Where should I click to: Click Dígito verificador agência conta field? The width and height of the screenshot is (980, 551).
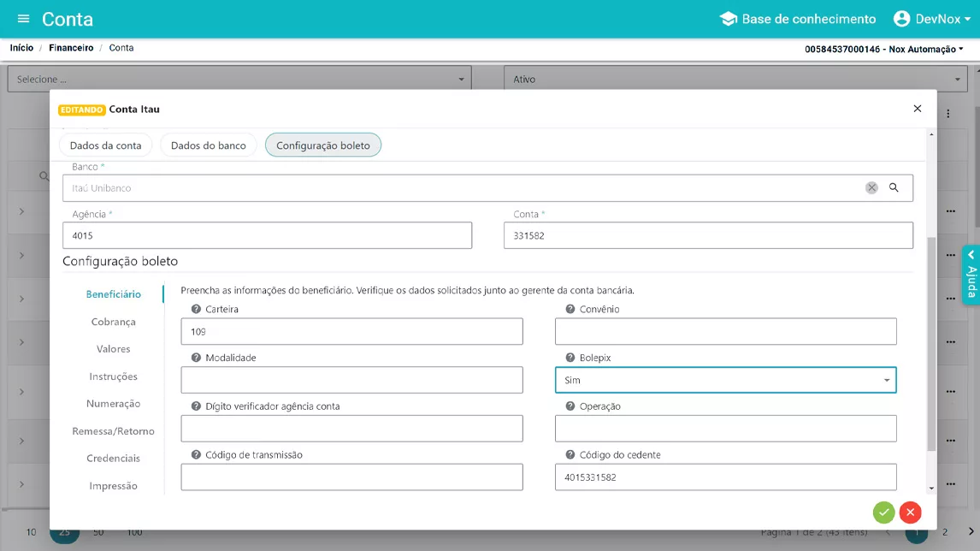click(351, 429)
